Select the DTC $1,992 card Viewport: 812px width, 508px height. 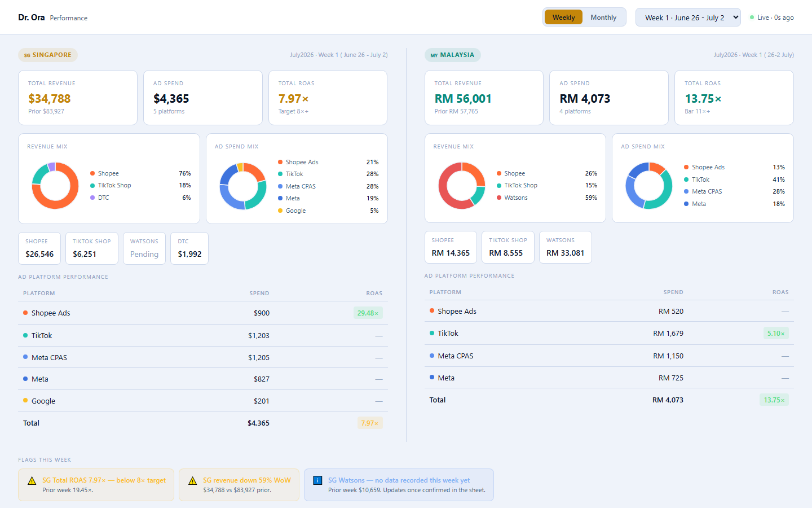[189, 248]
